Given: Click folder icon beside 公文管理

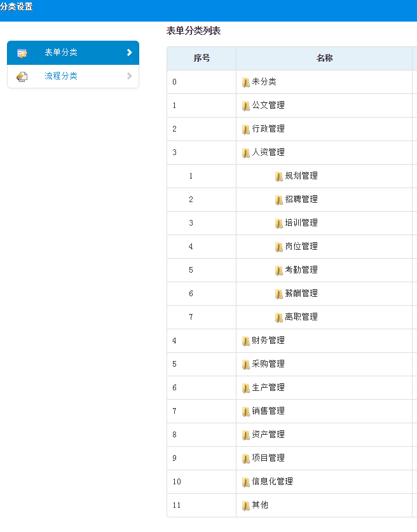Looking at the screenshot, I should (x=245, y=106).
